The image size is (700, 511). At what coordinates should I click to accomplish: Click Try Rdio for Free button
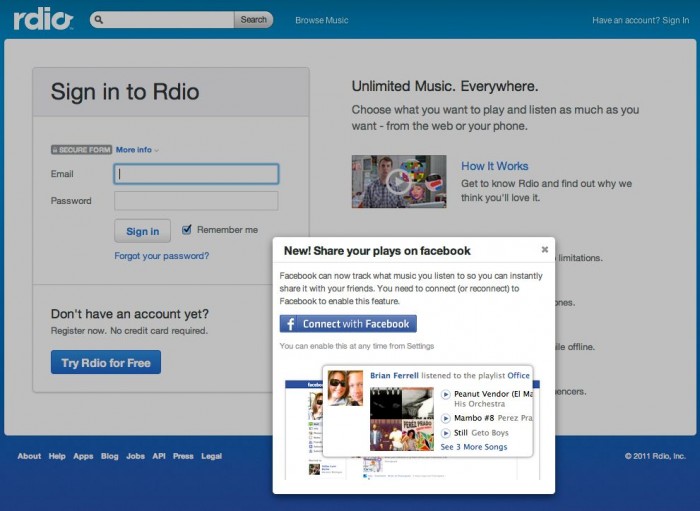click(x=106, y=362)
